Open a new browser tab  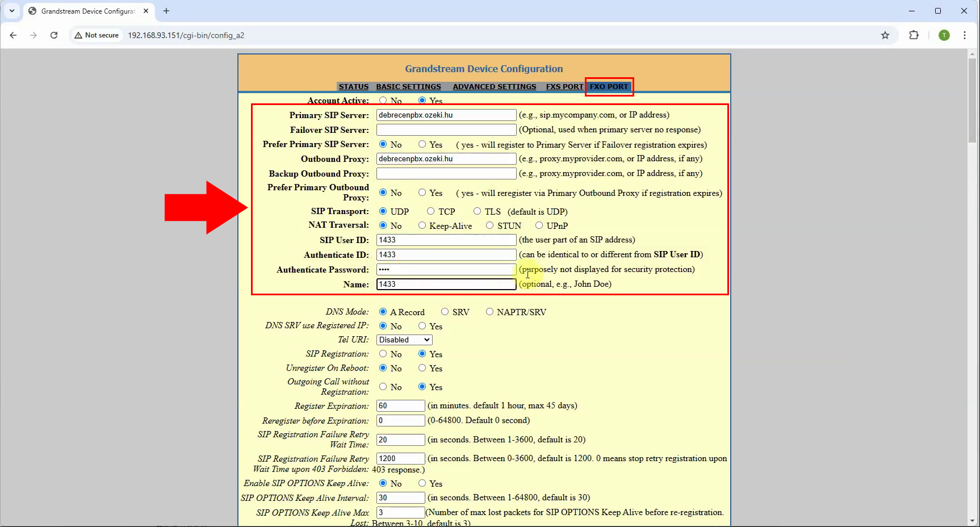[x=166, y=11]
